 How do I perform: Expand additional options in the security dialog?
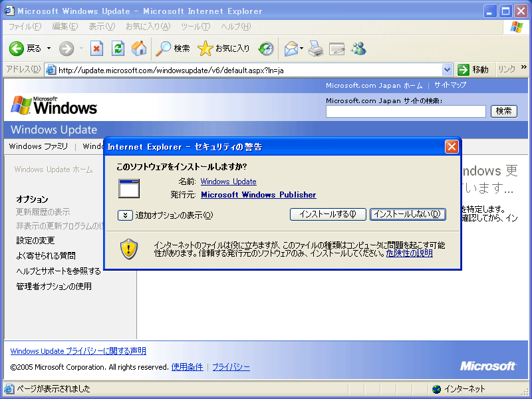125,215
